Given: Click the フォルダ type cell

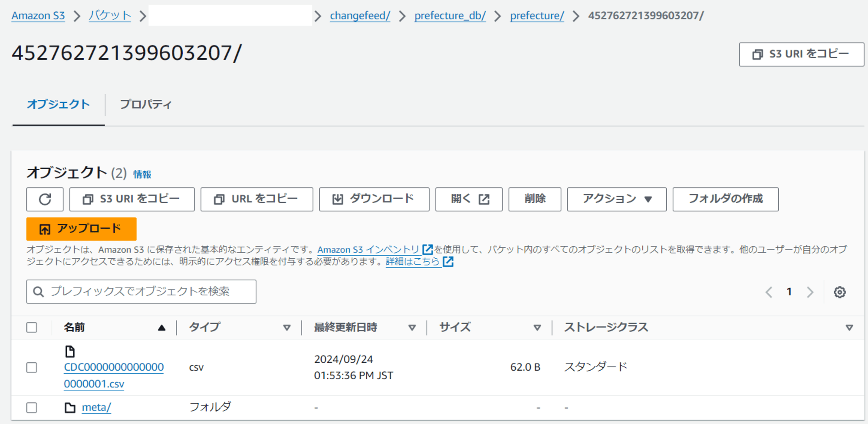Looking at the screenshot, I should (x=210, y=407).
